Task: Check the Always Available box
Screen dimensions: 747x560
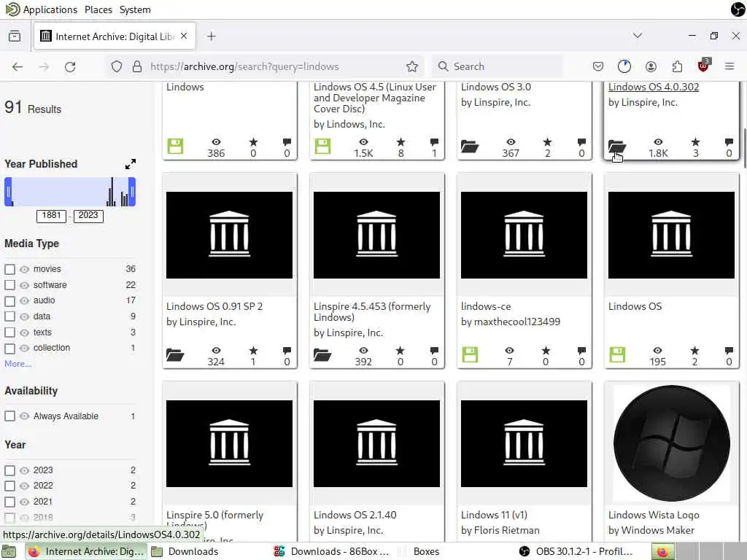Action: pos(9,416)
